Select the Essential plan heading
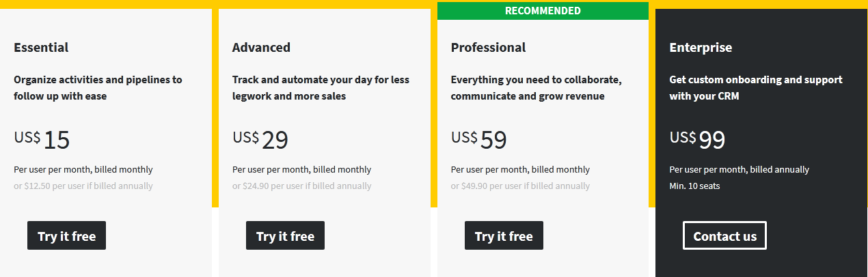 (x=41, y=48)
